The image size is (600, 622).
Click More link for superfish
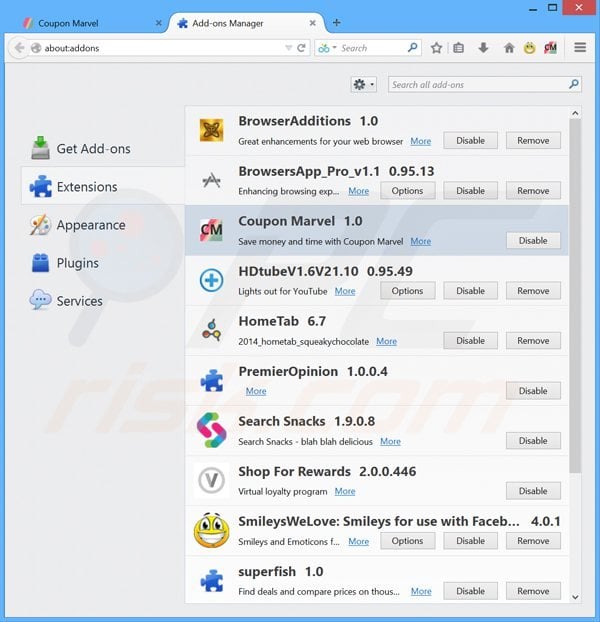tap(421, 591)
